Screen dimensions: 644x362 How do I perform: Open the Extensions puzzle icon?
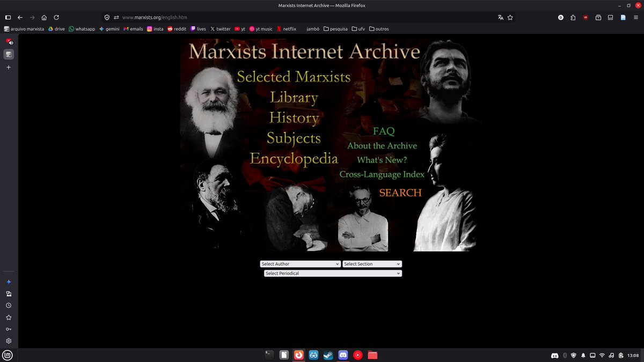click(x=573, y=17)
